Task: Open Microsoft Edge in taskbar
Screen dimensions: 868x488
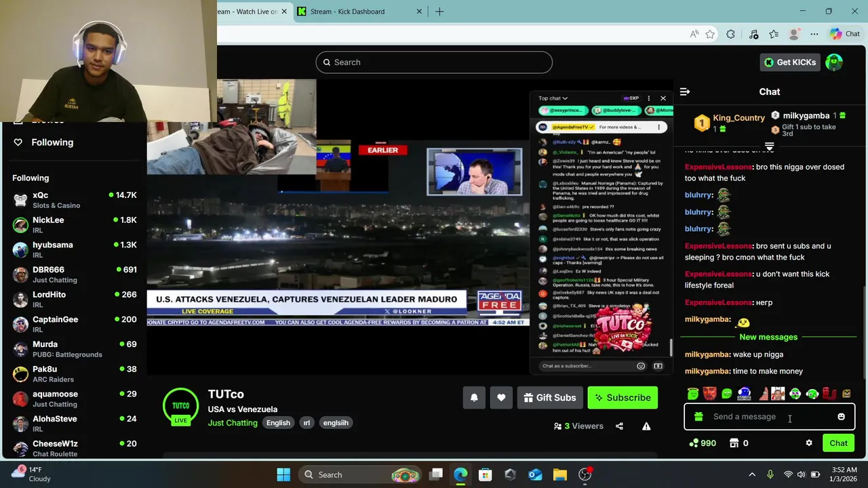Action: [x=460, y=474]
